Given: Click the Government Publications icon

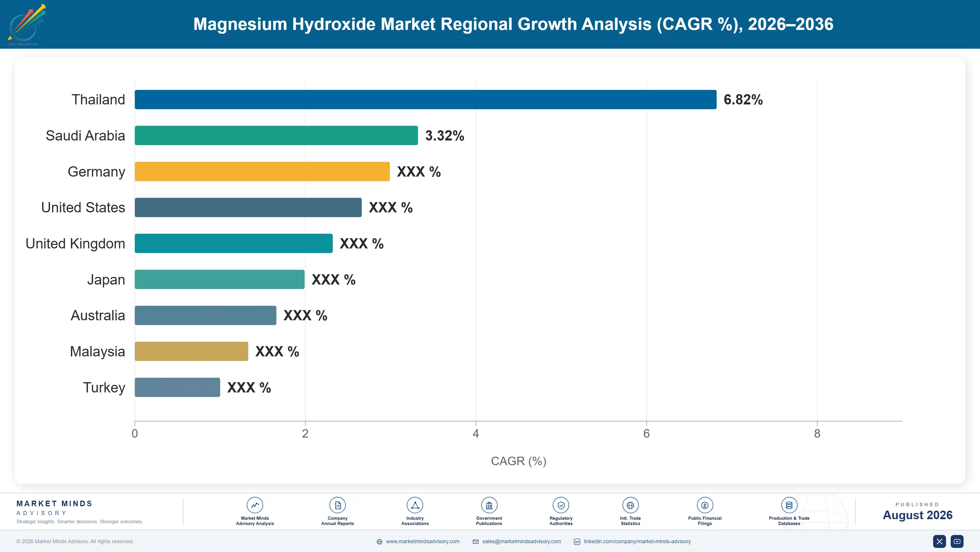Looking at the screenshot, I should point(489,505).
